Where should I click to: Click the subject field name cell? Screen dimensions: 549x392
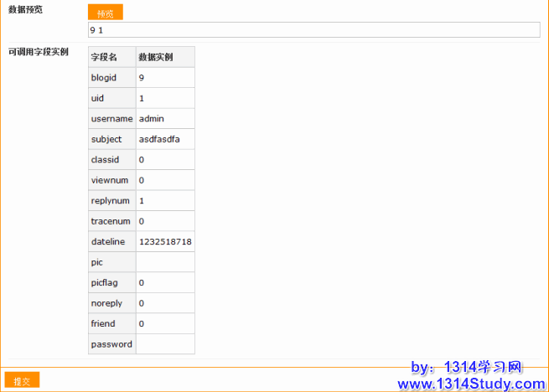point(111,139)
